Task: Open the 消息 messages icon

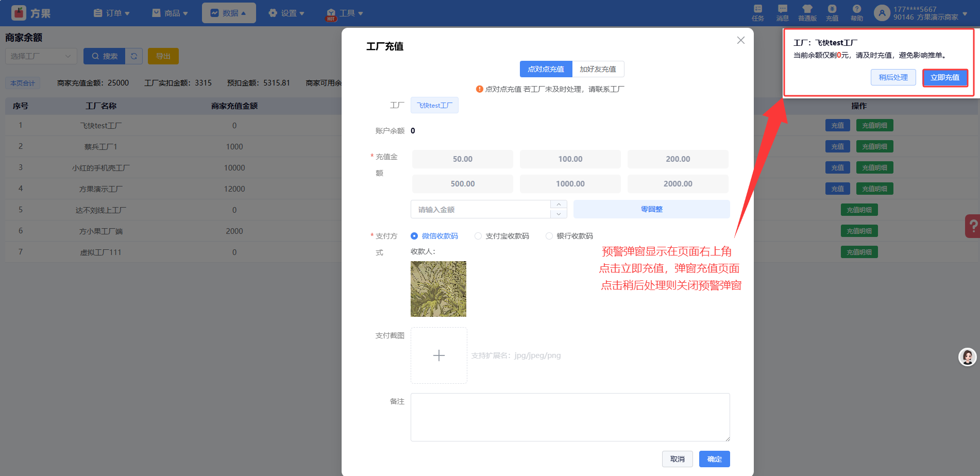Action: pos(782,12)
